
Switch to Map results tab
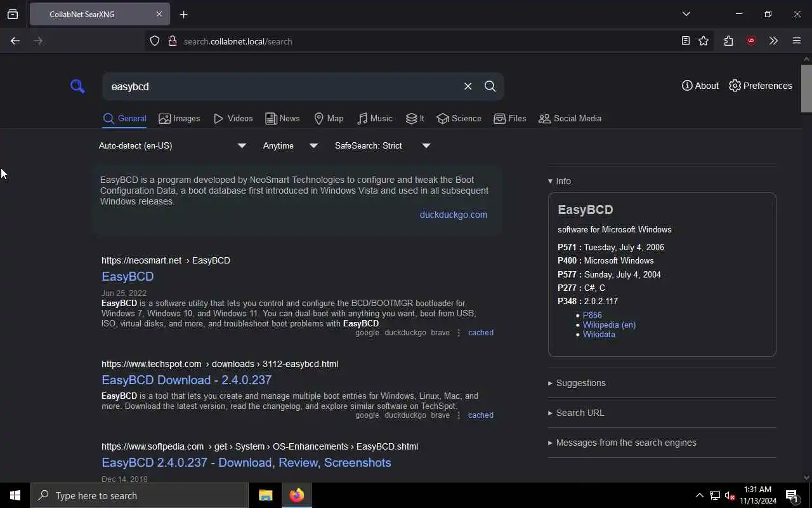coord(329,118)
